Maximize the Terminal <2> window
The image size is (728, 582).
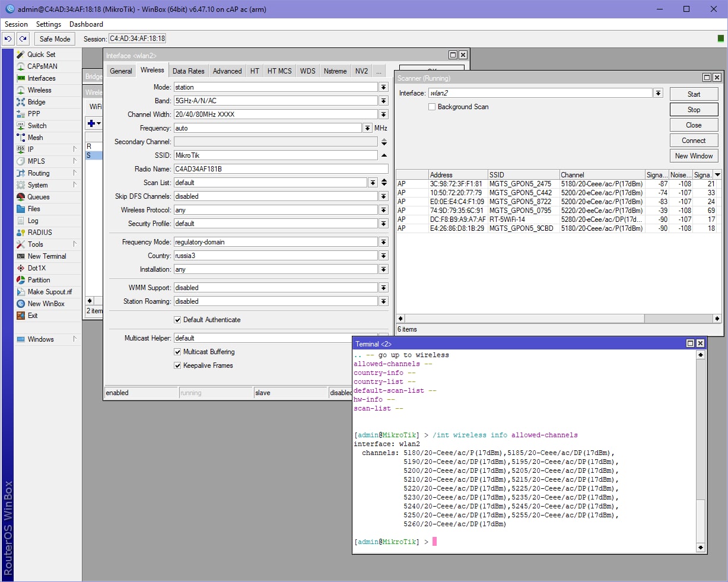tap(690, 343)
